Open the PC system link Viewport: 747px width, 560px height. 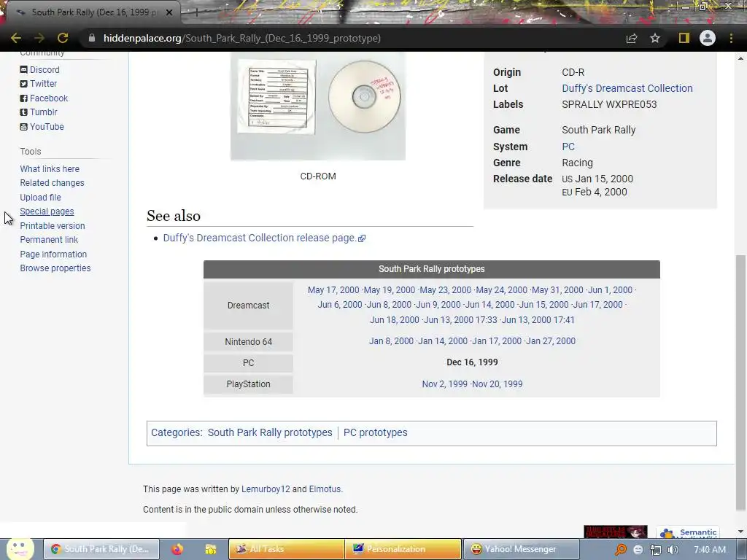[568, 147]
